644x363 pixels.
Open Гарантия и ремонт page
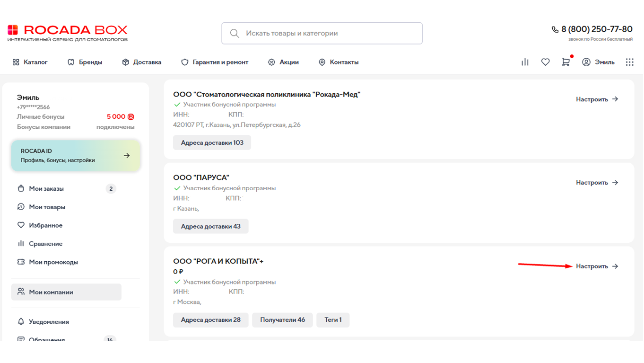pos(215,62)
